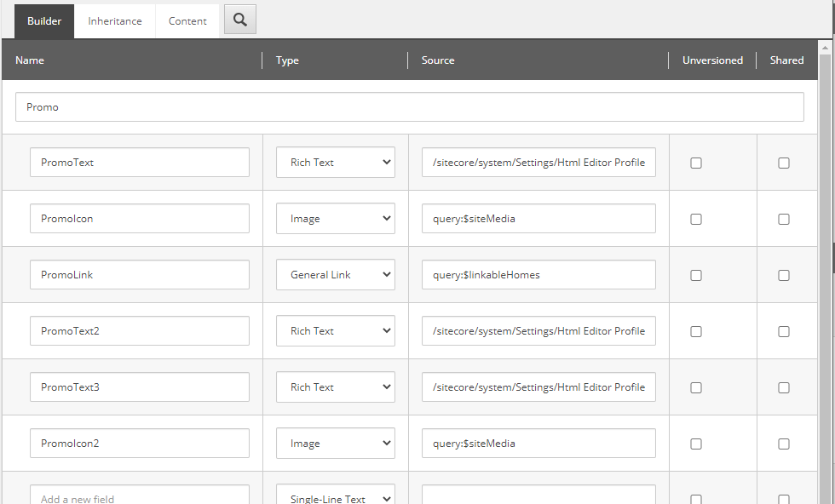Tick Shared checkbox for PromoText3 row
The image size is (835, 504).
tap(784, 387)
